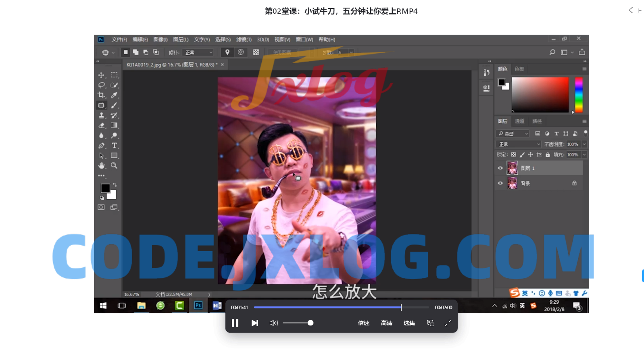Expand the 不透明度 opacity dropdown arrow
The width and height of the screenshot is (644, 350).
[x=584, y=144]
